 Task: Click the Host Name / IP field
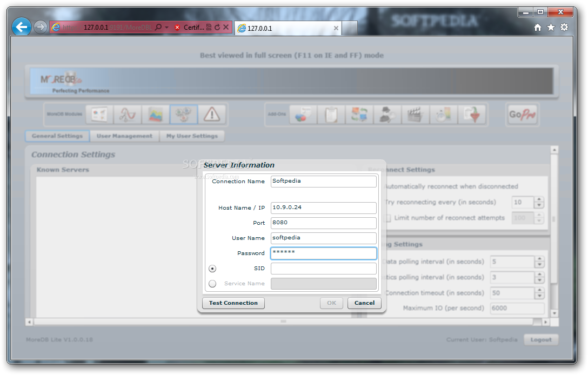(x=324, y=207)
